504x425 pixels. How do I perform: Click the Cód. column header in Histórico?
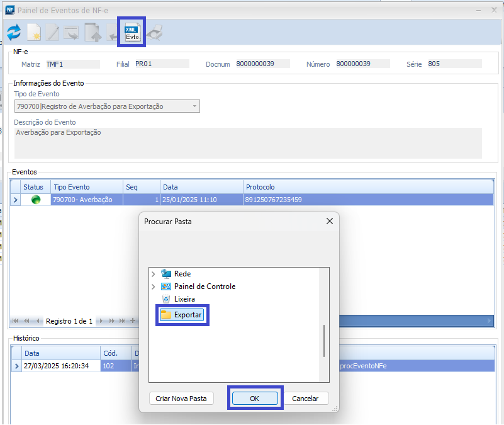click(x=116, y=353)
